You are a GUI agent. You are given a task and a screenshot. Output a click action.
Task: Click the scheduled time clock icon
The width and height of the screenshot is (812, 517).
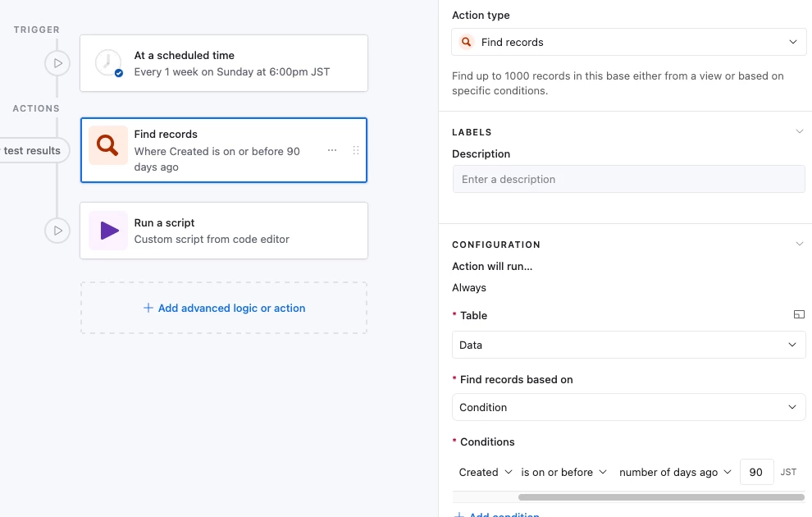pos(108,63)
